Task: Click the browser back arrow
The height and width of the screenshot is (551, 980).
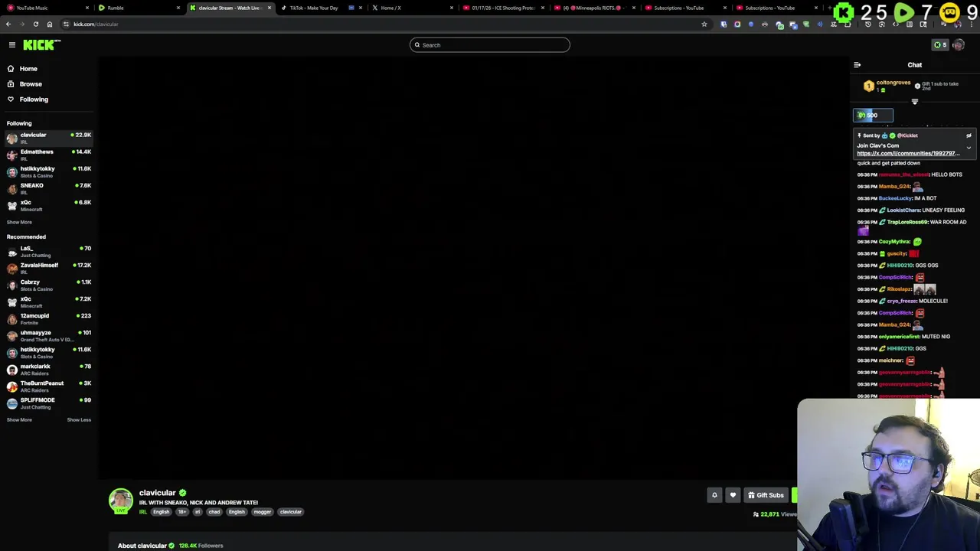Action: [x=8, y=24]
